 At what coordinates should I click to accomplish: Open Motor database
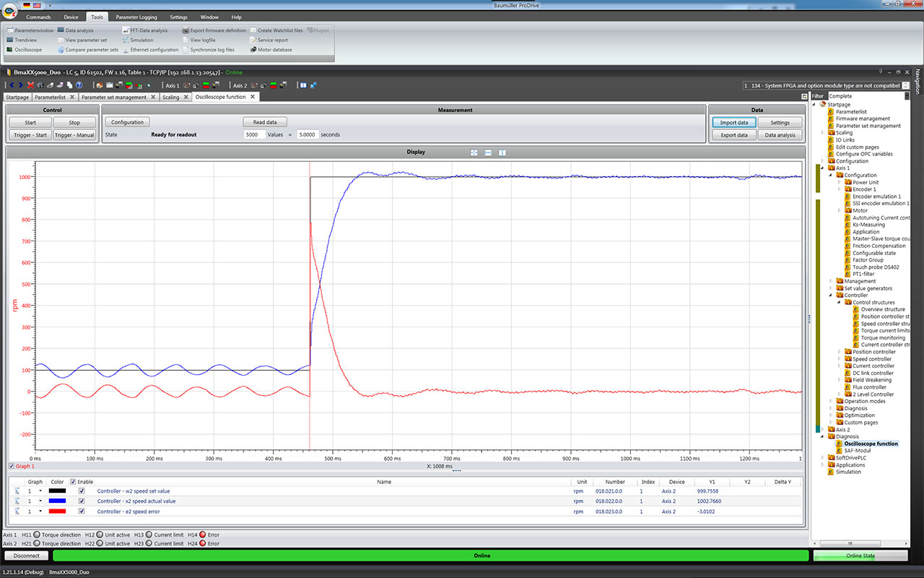pyautogui.click(x=271, y=50)
